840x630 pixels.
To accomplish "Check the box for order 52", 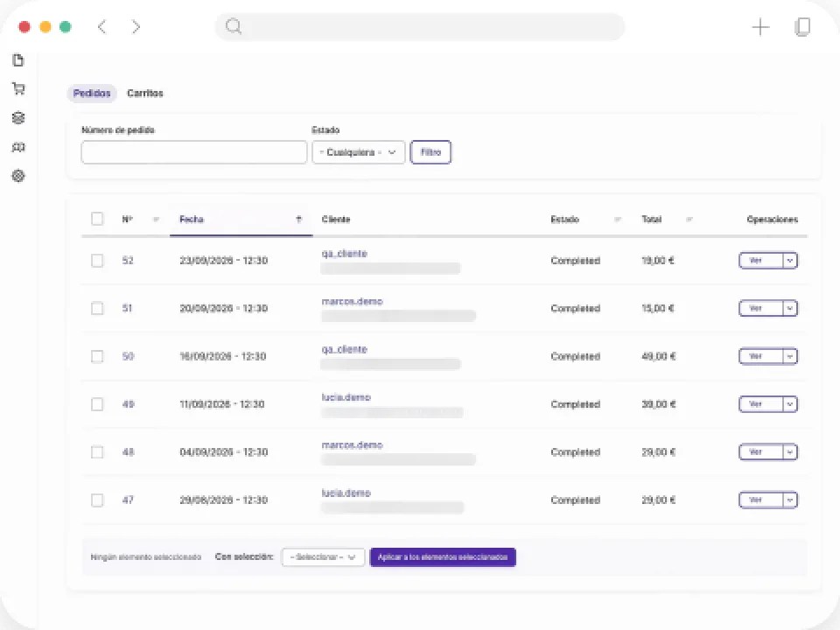I will coord(97,261).
